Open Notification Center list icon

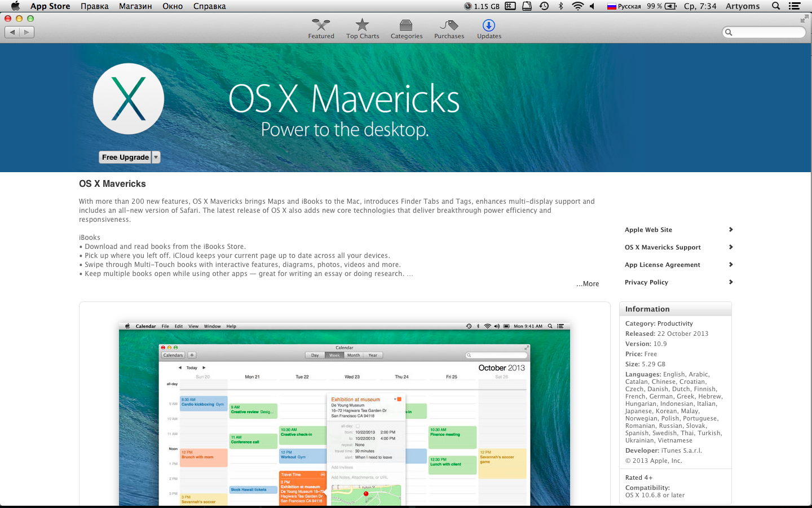click(795, 6)
